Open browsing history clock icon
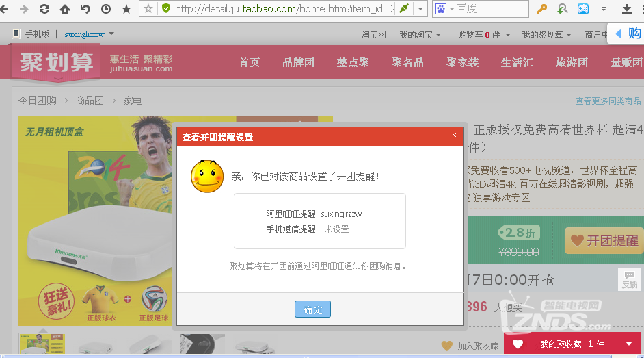The image size is (644, 358). pyautogui.click(x=106, y=10)
